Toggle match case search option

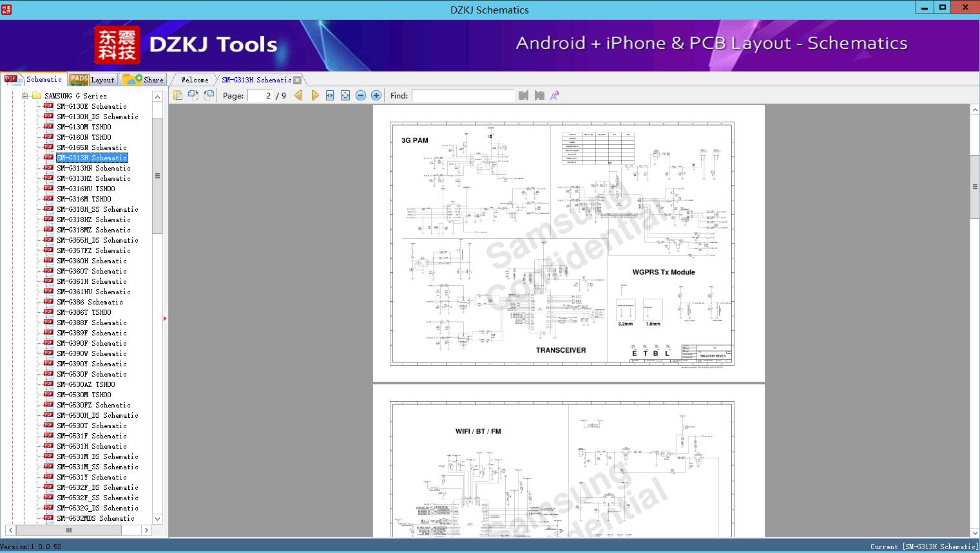(x=555, y=95)
